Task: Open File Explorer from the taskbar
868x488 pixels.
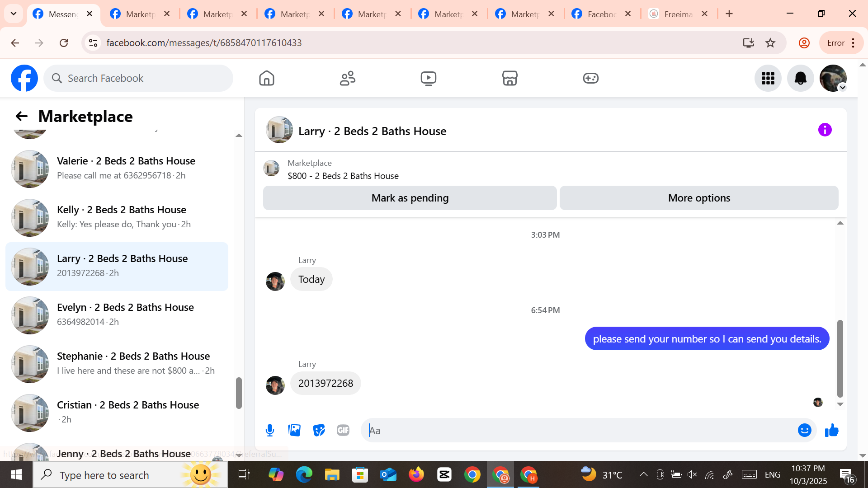Action: 332,474
